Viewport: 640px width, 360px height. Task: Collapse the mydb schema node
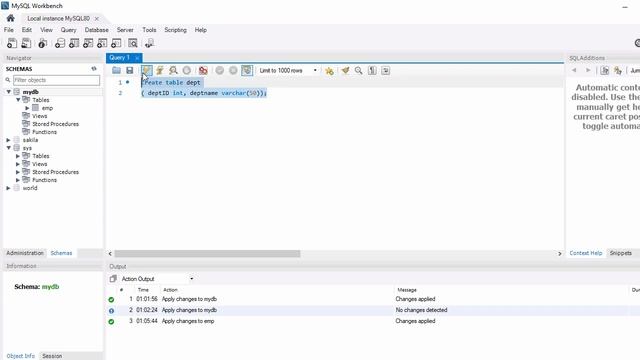coord(9,92)
